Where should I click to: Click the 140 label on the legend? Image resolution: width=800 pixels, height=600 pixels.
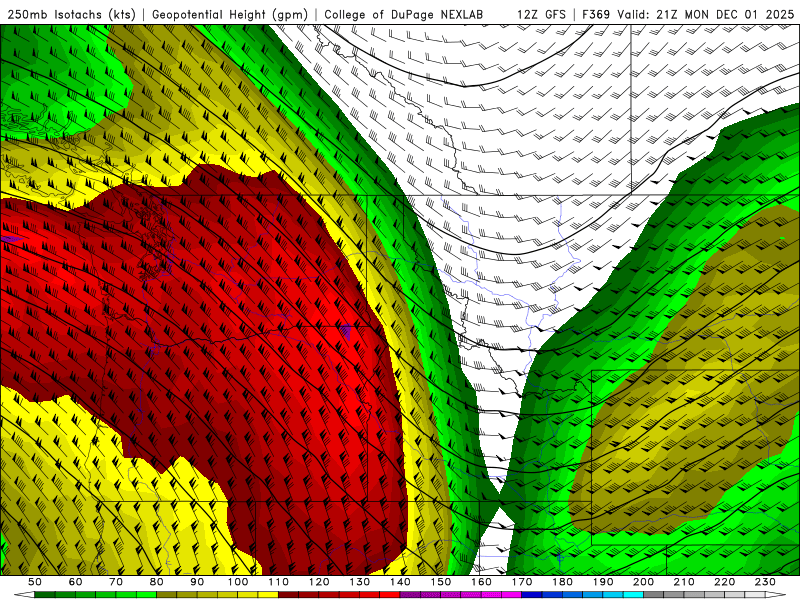click(x=400, y=582)
